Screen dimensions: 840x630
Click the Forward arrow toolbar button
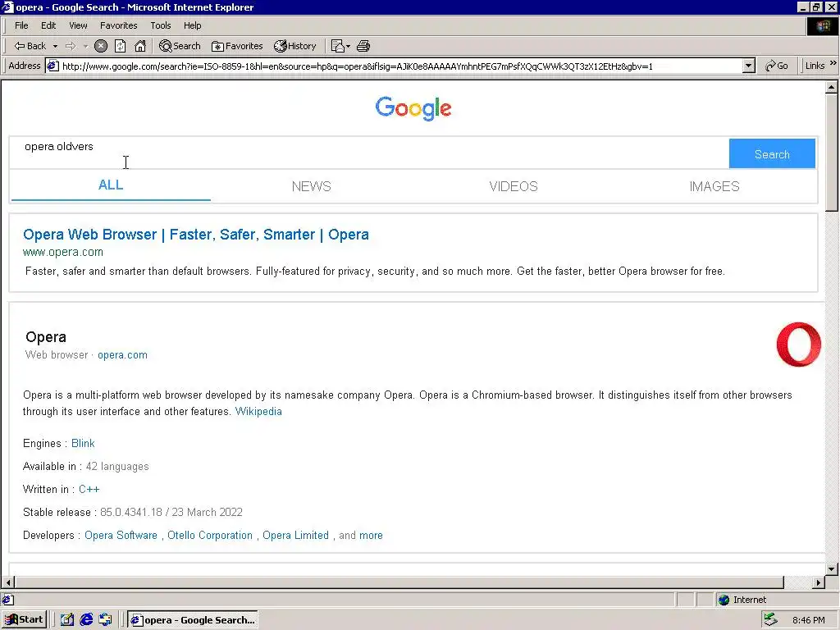tap(71, 46)
